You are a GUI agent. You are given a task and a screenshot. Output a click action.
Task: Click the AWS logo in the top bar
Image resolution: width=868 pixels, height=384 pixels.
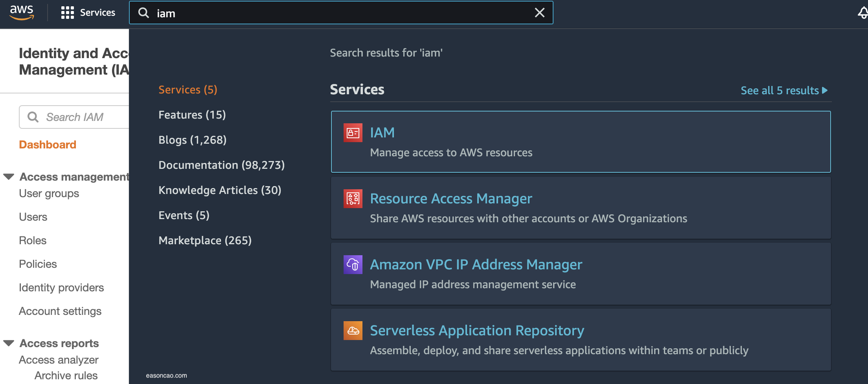pos(22,13)
